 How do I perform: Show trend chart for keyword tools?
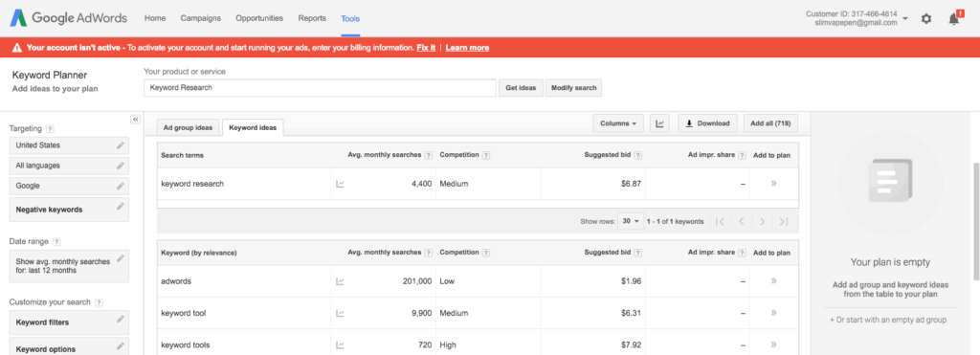[340, 345]
